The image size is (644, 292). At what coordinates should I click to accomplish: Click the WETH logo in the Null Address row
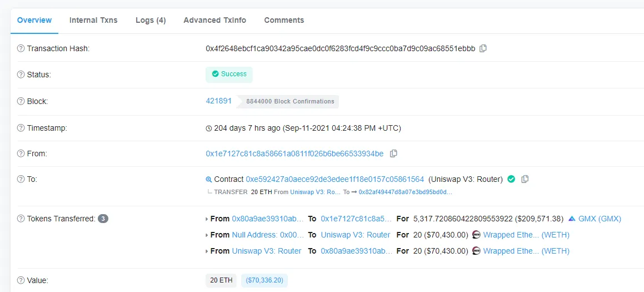click(476, 235)
